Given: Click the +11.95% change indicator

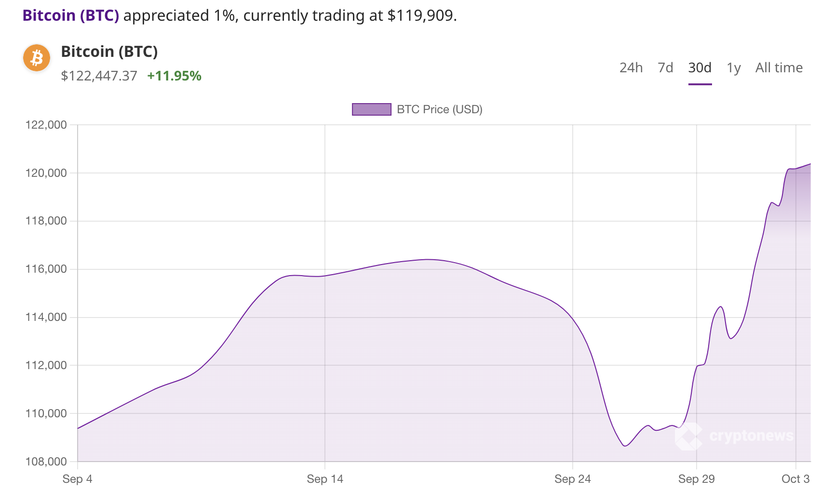Looking at the screenshot, I should pos(174,76).
